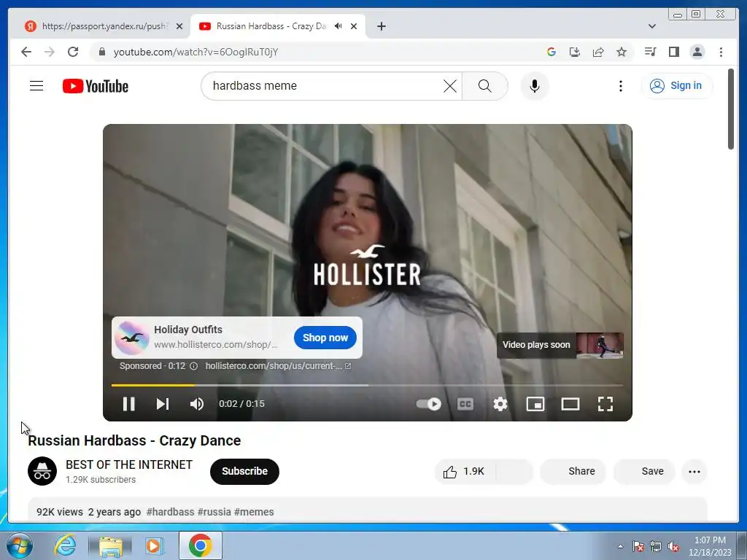Expand the tab search chevron
The width and height of the screenshot is (747, 560).
point(651,26)
